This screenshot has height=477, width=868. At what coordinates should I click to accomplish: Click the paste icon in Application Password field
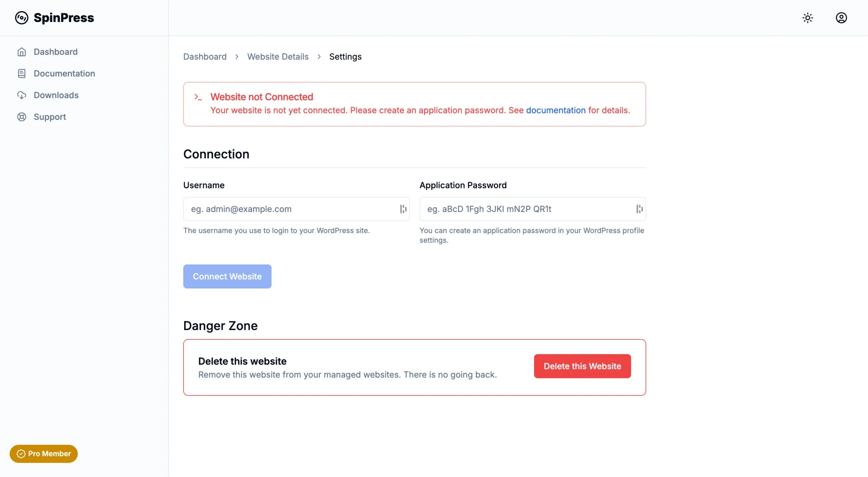(x=639, y=209)
